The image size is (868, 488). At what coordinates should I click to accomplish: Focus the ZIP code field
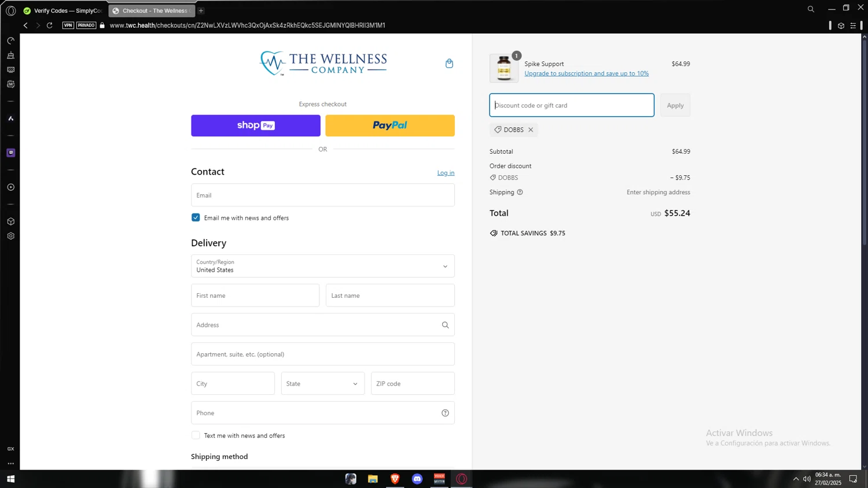[413, 383]
